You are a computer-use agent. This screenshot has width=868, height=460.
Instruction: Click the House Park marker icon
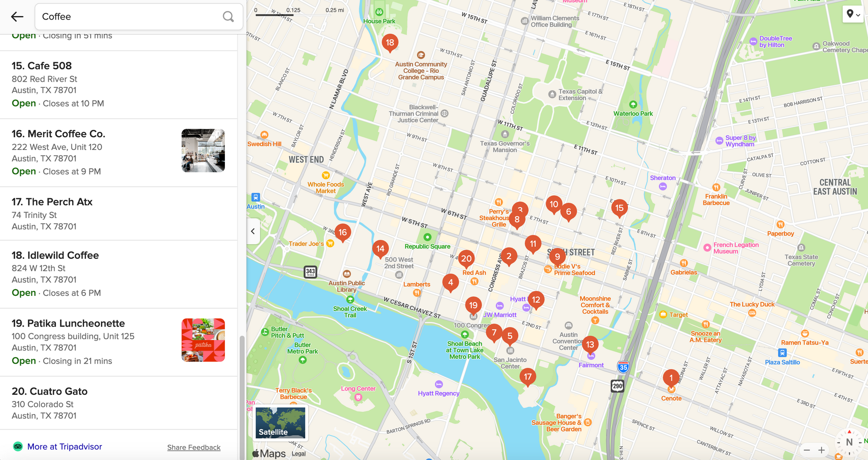point(379,12)
